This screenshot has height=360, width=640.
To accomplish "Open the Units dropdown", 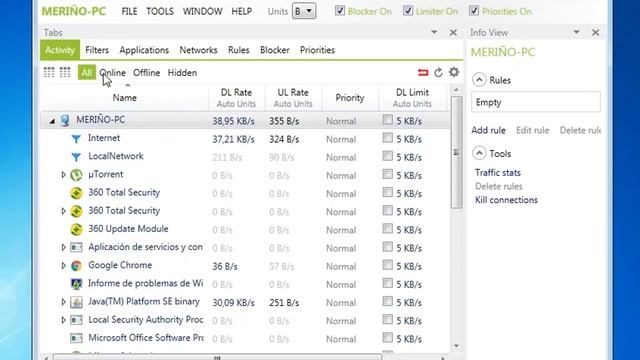I will [304, 11].
